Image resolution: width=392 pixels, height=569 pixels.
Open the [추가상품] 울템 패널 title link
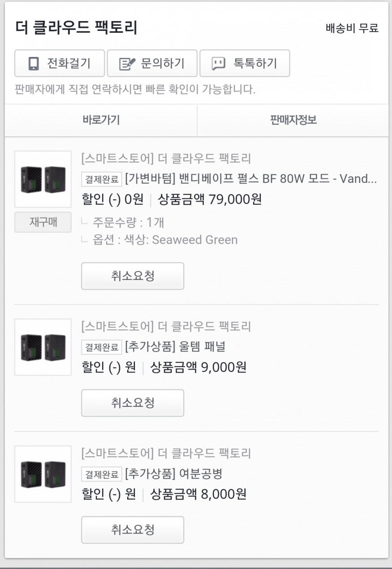point(175,347)
